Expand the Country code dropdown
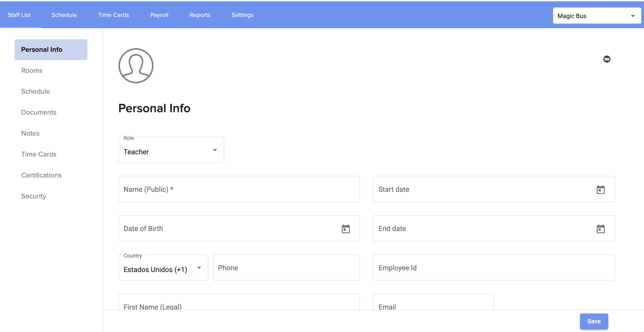Screen dimensions: 644x332 [x=163, y=268]
